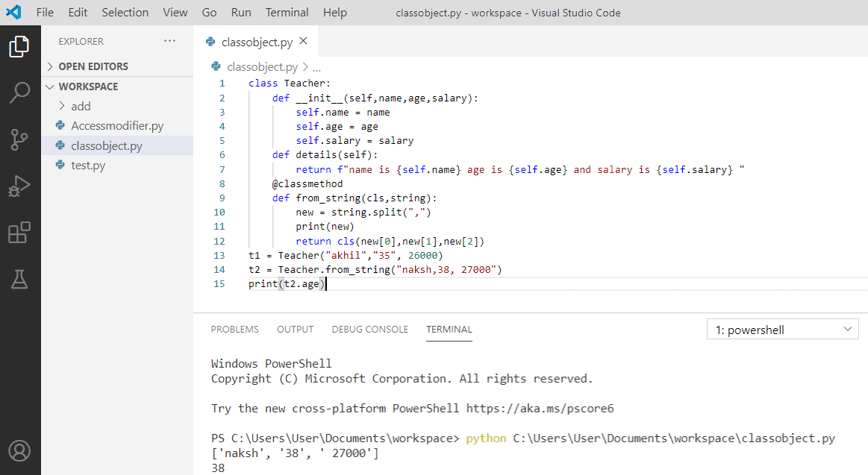The height and width of the screenshot is (475, 868).
Task: Click the breadcrumb ellipsis after classobject.py
Action: click(316, 66)
